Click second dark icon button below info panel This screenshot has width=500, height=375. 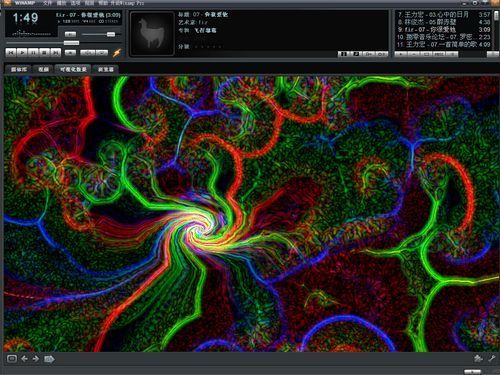(356, 54)
